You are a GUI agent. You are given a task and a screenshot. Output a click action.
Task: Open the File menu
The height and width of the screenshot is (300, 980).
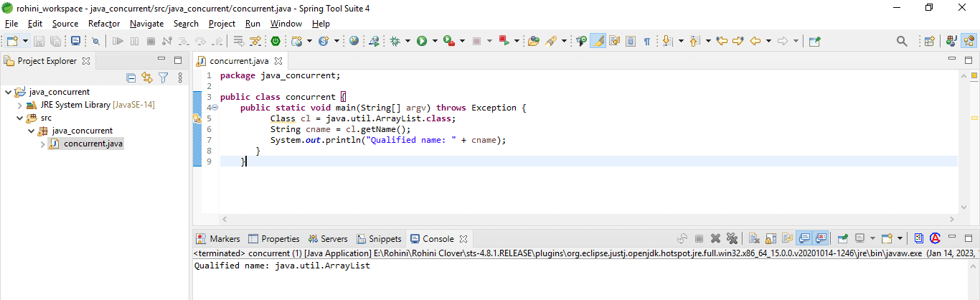point(11,23)
